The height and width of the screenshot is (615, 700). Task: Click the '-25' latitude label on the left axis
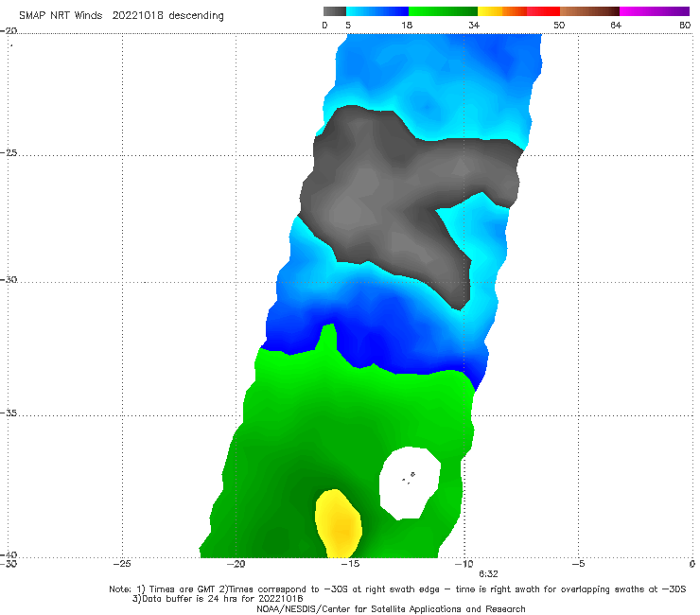tap(9, 152)
